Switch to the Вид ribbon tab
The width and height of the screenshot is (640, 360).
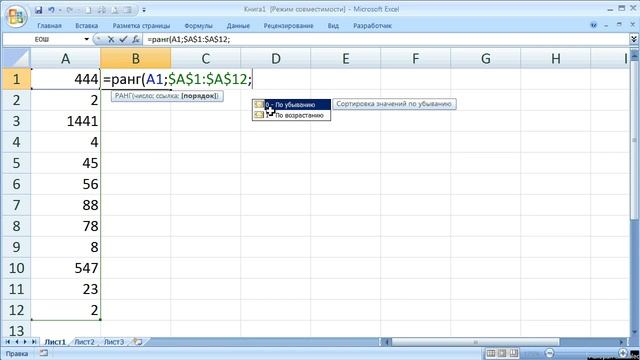333,26
